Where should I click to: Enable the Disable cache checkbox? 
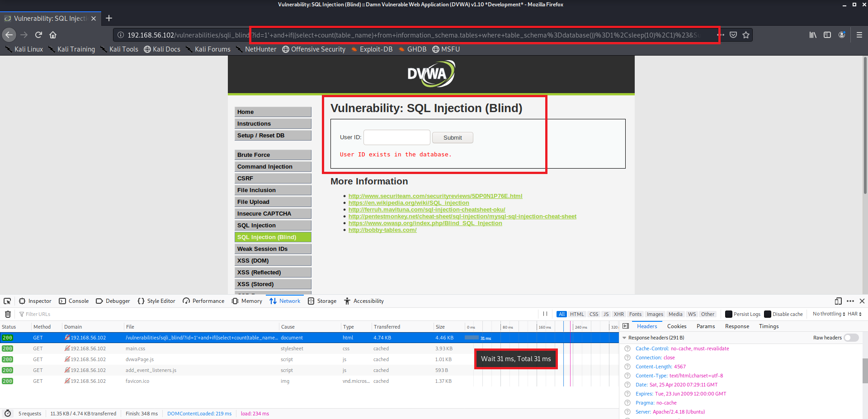(x=768, y=314)
